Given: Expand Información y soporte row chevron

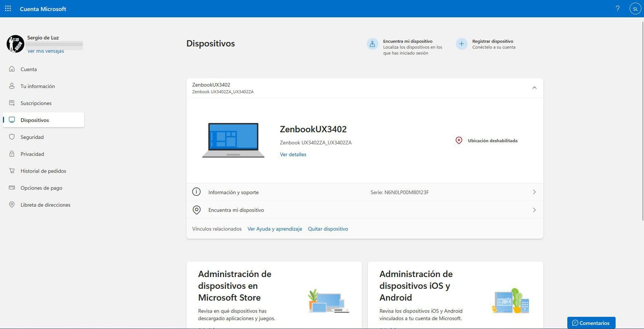Looking at the screenshot, I should tap(534, 192).
